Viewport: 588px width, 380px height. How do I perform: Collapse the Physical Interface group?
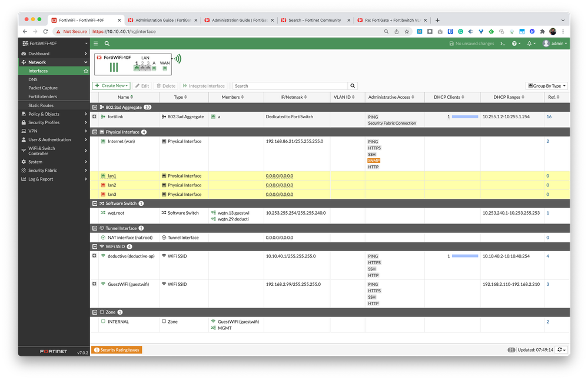pos(95,132)
